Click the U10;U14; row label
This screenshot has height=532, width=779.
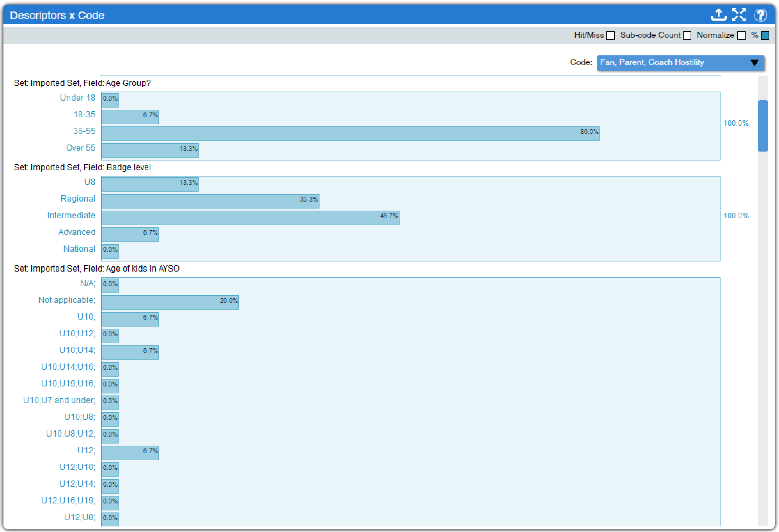tap(77, 350)
